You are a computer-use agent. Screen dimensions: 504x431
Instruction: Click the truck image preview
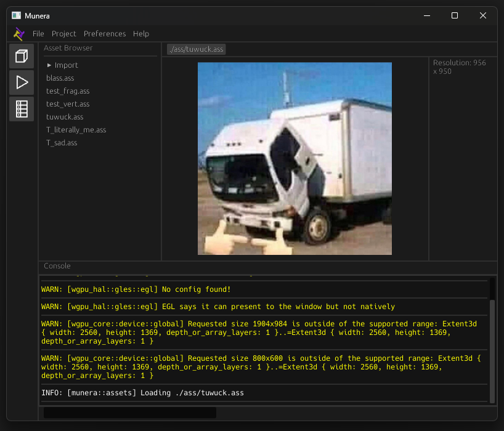[295, 158]
